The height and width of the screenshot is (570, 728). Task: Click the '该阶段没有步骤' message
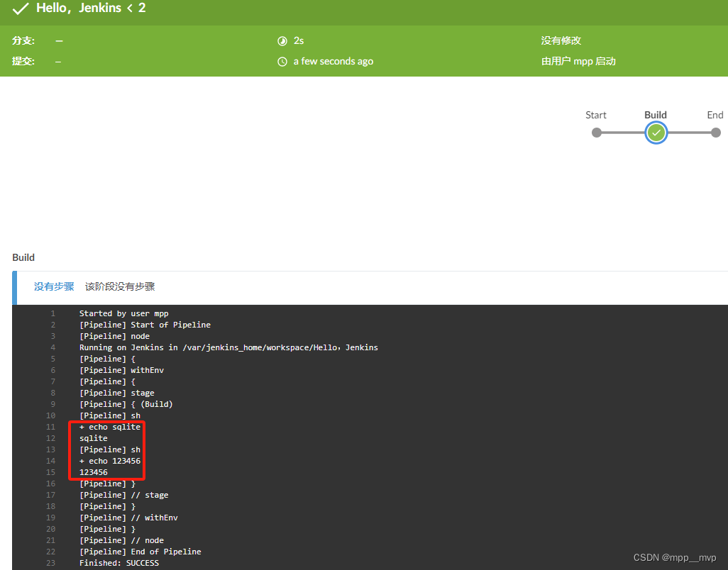[120, 286]
